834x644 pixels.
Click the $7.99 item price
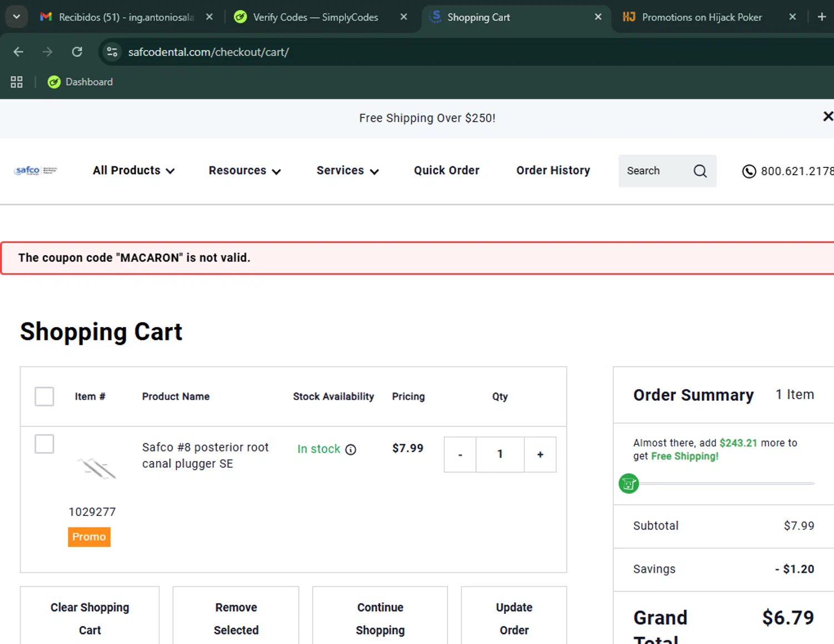pyautogui.click(x=408, y=448)
